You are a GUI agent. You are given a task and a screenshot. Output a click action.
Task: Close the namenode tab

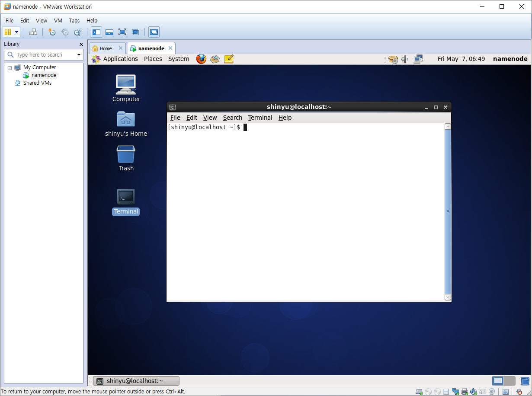170,48
